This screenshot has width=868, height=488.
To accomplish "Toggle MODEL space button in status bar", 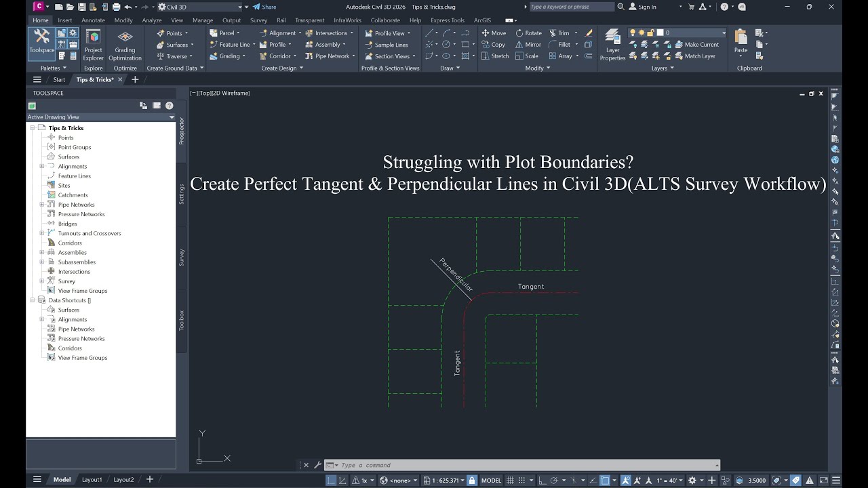I will (491, 480).
